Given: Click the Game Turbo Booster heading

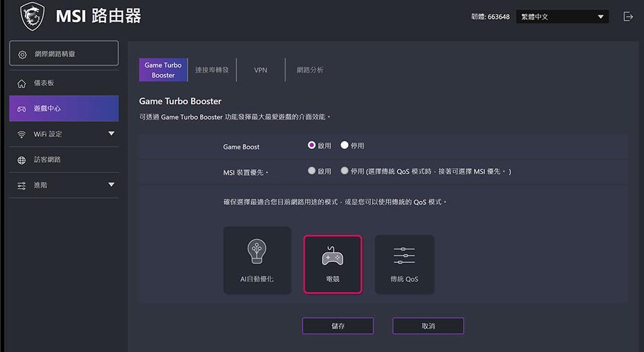Looking at the screenshot, I should tap(180, 101).
